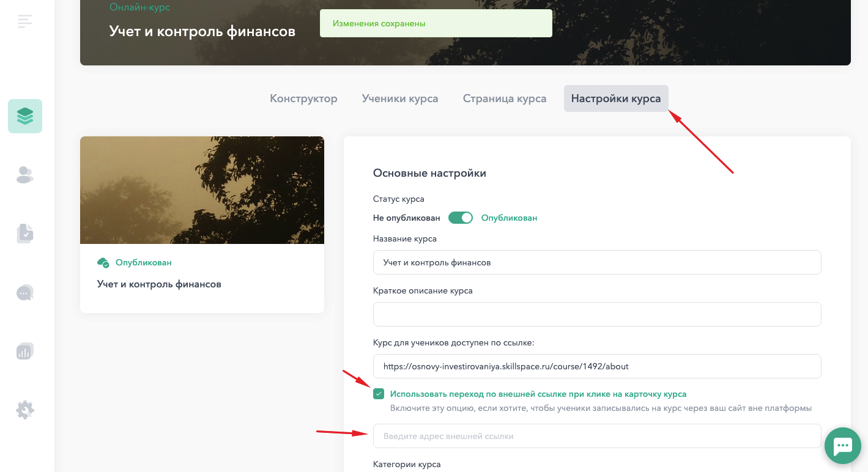Click the Название курса input field
This screenshot has height=472, width=868.
point(597,262)
